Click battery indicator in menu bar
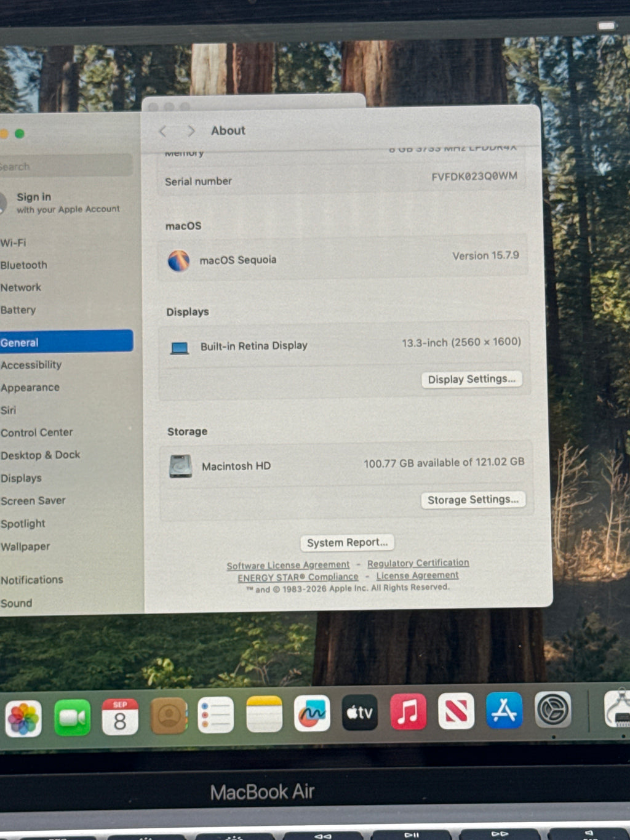The height and width of the screenshot is (840, 630). click(606, 26)
